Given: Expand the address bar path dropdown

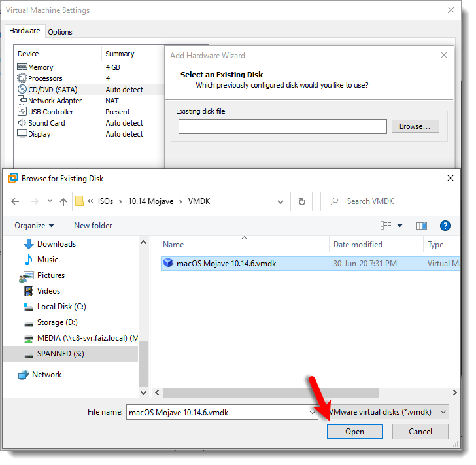Looking at the screenshot, I should (x=280, y=201).
